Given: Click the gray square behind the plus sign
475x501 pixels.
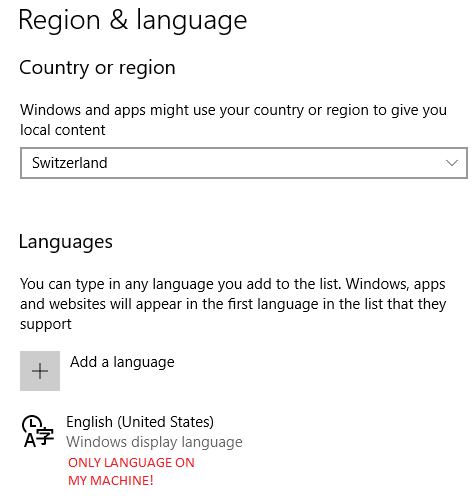Looking at the screenshot, I should 40,371.
